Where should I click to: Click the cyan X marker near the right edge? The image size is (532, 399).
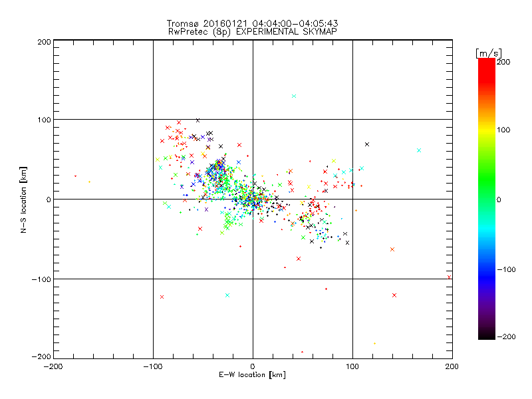coord(419,150)
